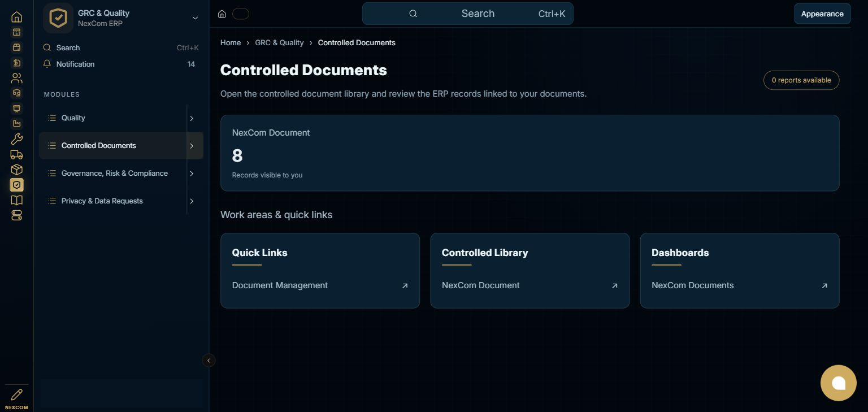Open the headset support module icon in rail
The width and height of the screenshot is (868, 412).
16,93
